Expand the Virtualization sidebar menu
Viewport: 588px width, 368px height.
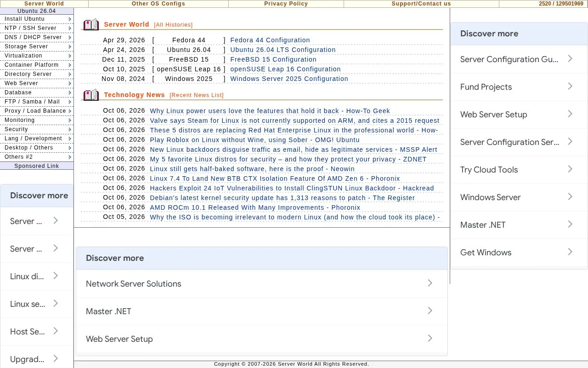click(x=37, y=56)
